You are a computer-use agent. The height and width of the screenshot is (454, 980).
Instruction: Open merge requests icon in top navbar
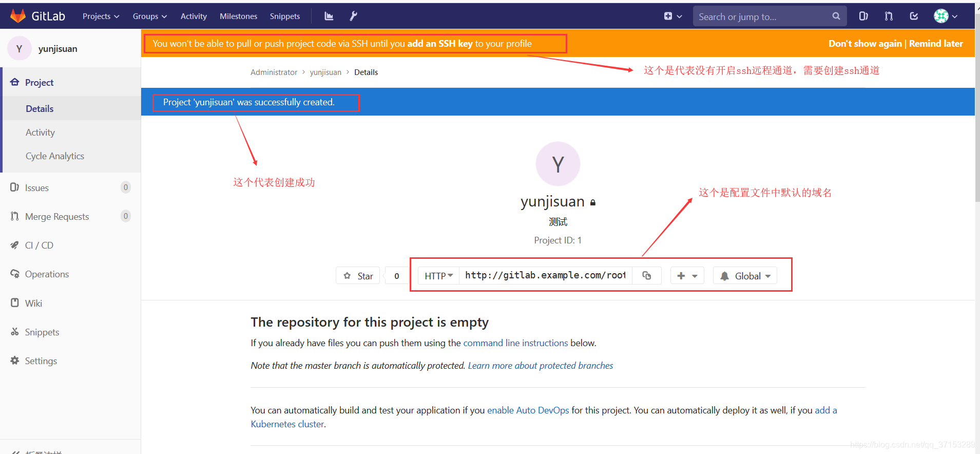tap(889, 16)
